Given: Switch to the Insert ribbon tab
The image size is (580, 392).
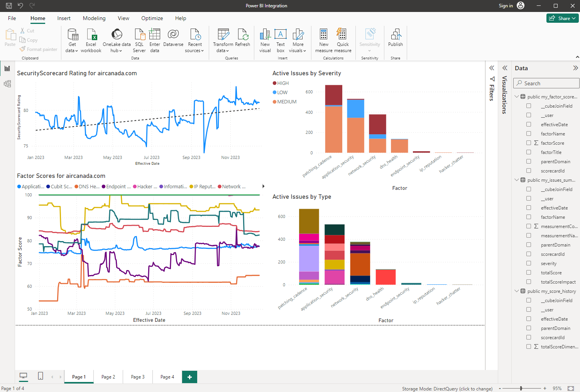Looking at the screenshot, I should click(64, 18).
